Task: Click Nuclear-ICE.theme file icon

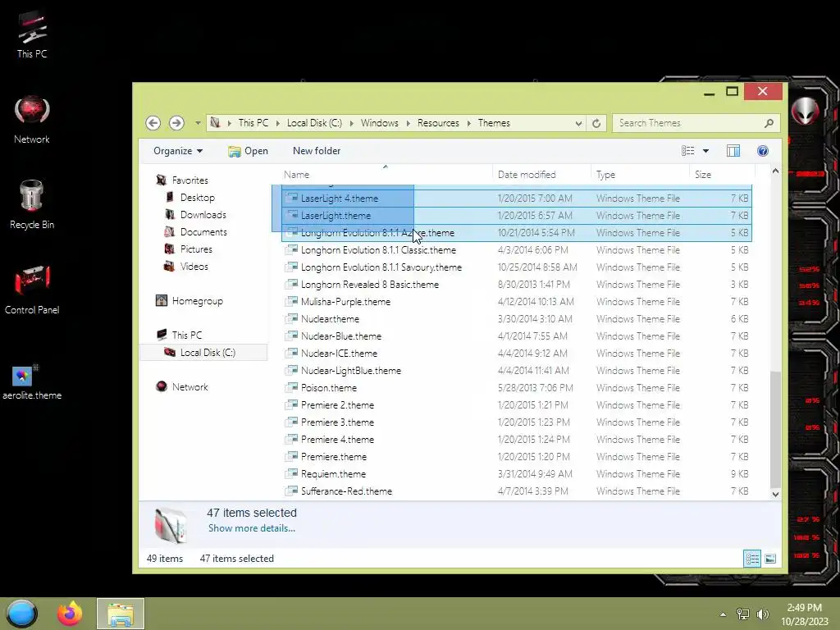Action: [291, 353]
